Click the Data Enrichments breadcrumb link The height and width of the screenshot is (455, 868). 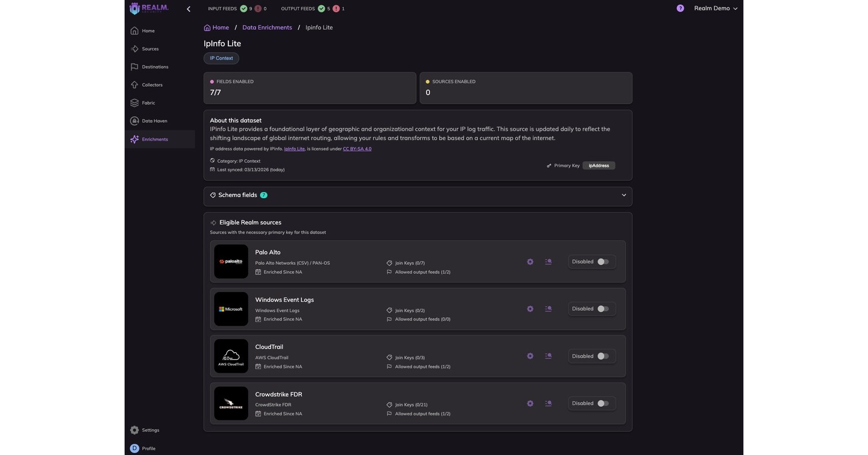(x=267, y=28)
